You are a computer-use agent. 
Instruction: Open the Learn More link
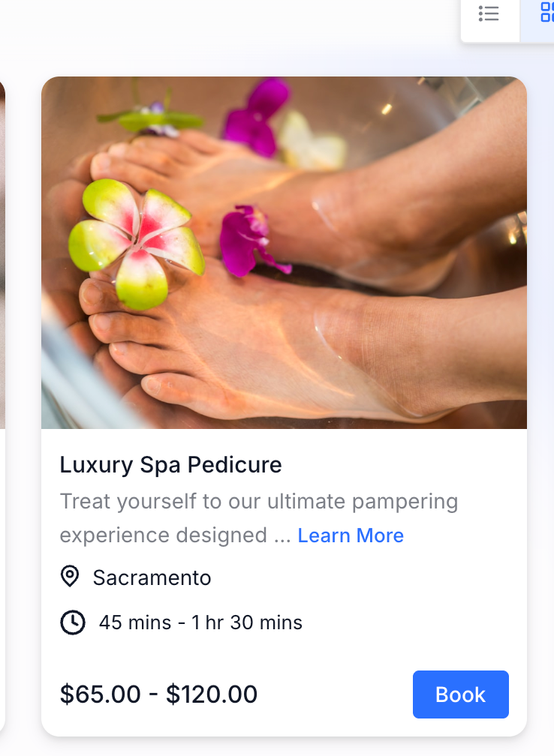pyautogui.click(x=351, y=535)
